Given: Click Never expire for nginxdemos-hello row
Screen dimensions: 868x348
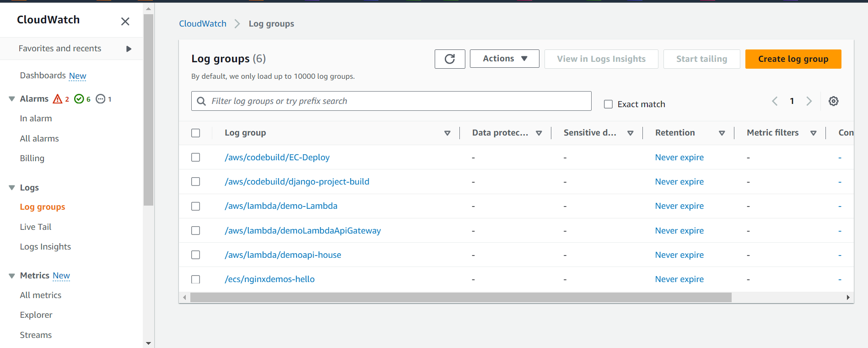Looking at the screenshot, I should [x=679, y=279].
